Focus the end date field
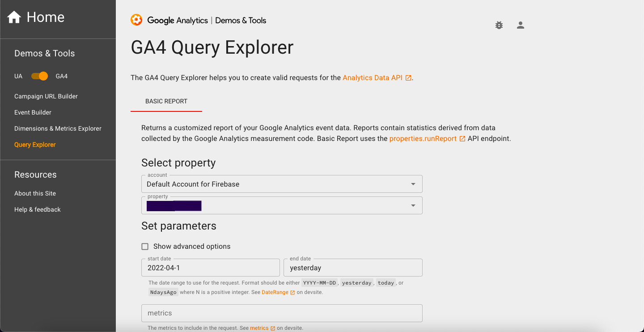The image size is (644, 332). pyautogui.click(x=353, y=268)
